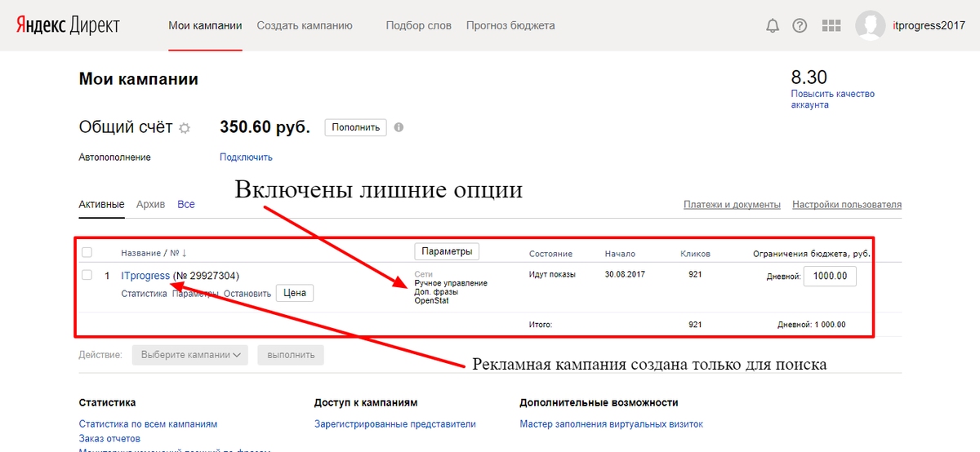Open the Статистика link under ITprogress
980x452 pixels.
[x=144, y=293]
